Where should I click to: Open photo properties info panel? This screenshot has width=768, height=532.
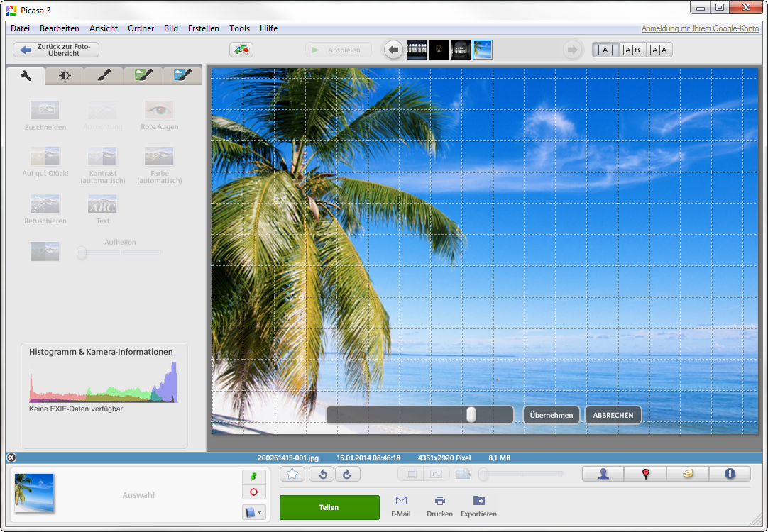tap(729, 475)
